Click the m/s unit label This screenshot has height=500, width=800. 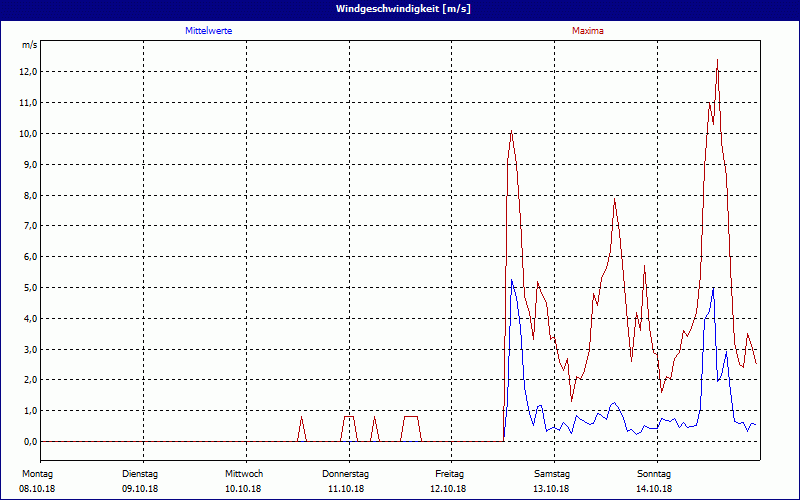tap(29, 45)
